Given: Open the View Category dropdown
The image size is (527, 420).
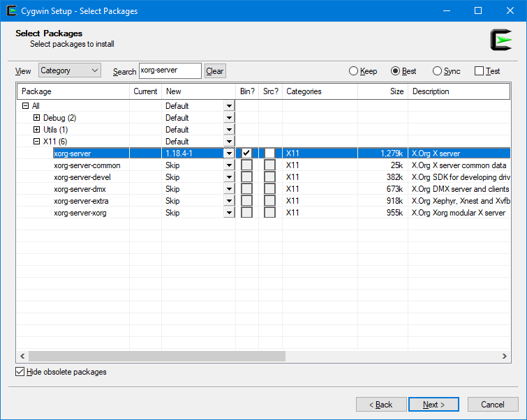Looking at the screenshot, I should click(69, 70).
